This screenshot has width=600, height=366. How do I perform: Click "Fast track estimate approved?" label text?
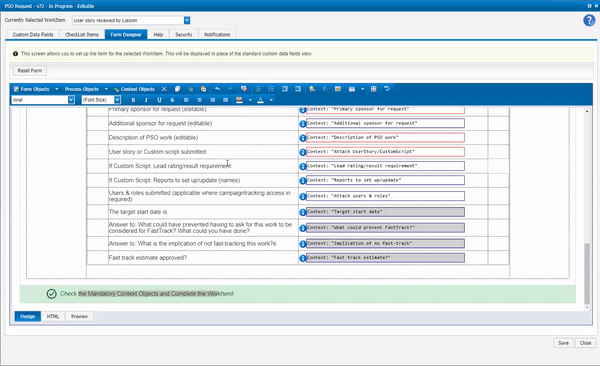coord(148,258)
